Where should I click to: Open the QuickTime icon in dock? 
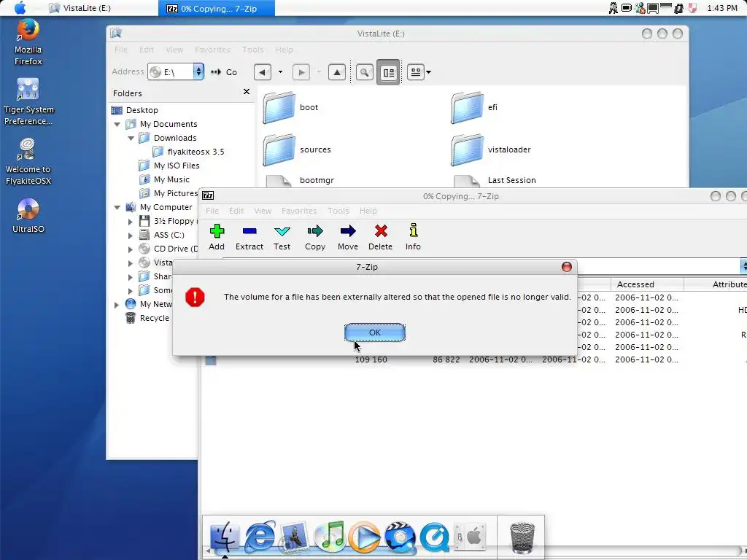tap(434, 537)
